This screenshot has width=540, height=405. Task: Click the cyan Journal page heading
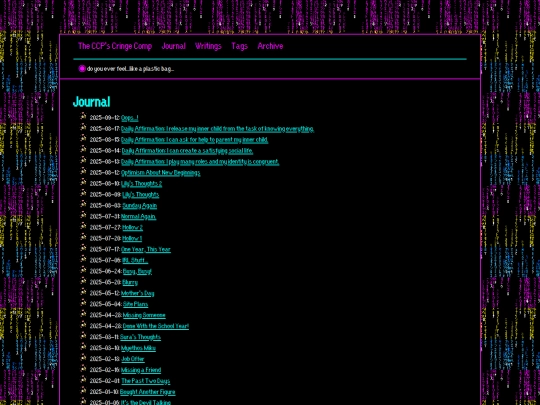92,102
